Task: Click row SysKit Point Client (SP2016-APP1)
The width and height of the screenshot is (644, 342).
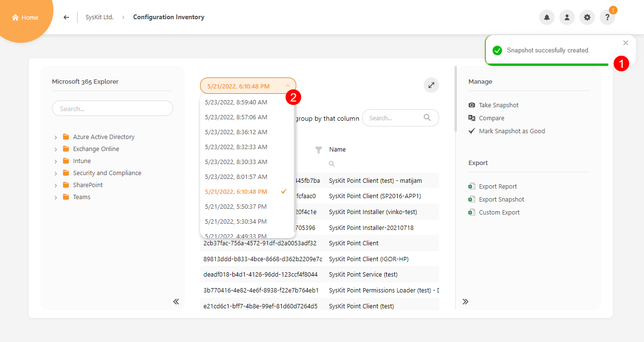Action: click(x=375, y=196)
